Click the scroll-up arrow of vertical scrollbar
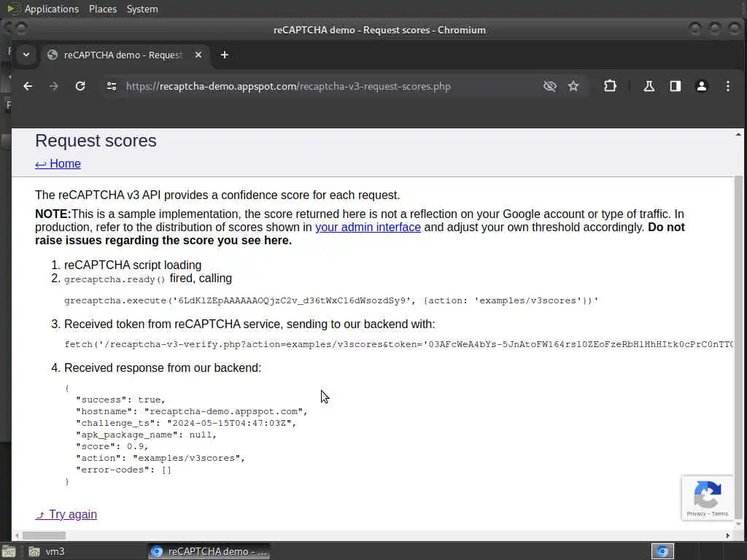 [738, 135]
